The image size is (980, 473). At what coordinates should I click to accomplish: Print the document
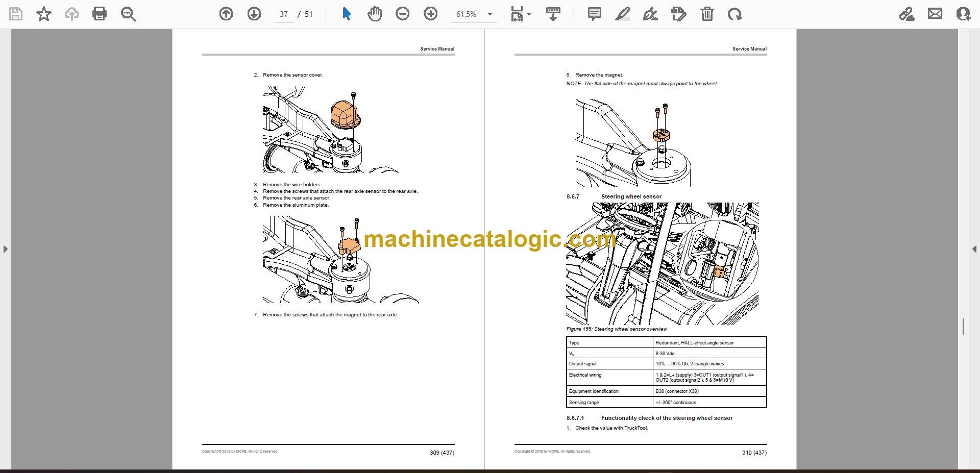(100, 14)
